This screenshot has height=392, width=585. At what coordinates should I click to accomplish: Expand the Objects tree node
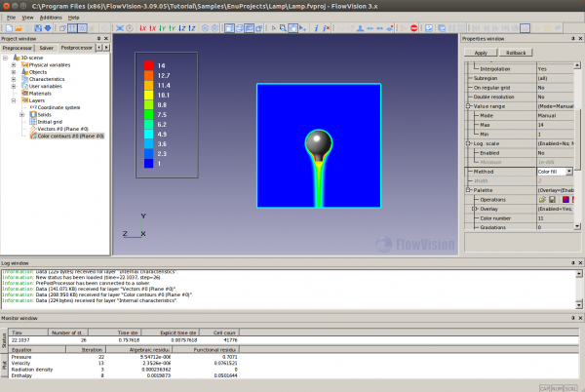[x=14, y=72]
